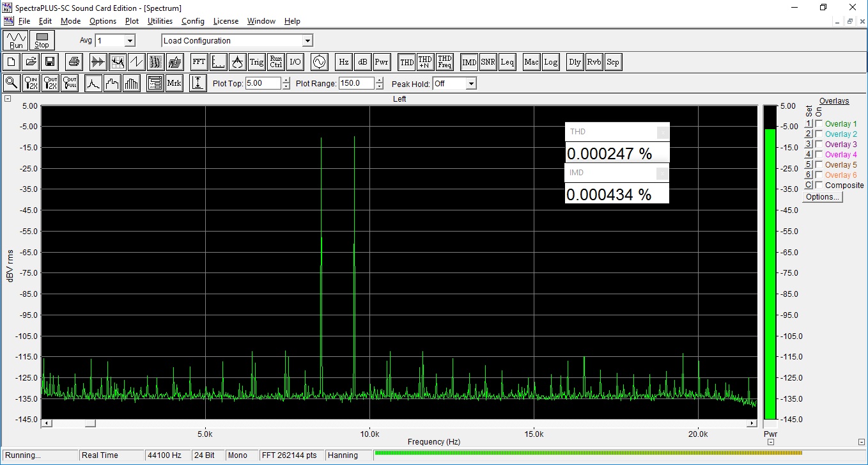Viewport: 868px width, 465px height.
Task: Enable the Overlay 4 checkbox
Action: [819, 155]
